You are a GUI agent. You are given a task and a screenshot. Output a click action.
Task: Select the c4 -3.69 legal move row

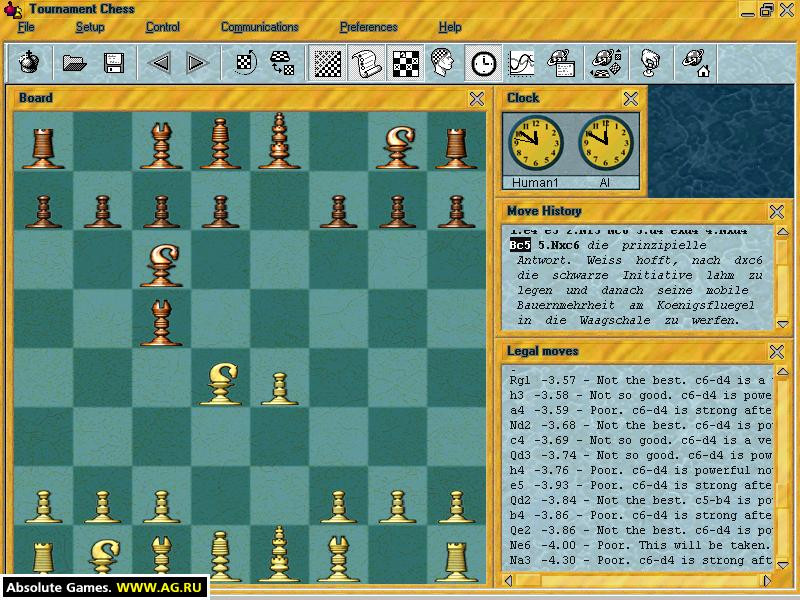pyautogui.click(x=640, y=440)
